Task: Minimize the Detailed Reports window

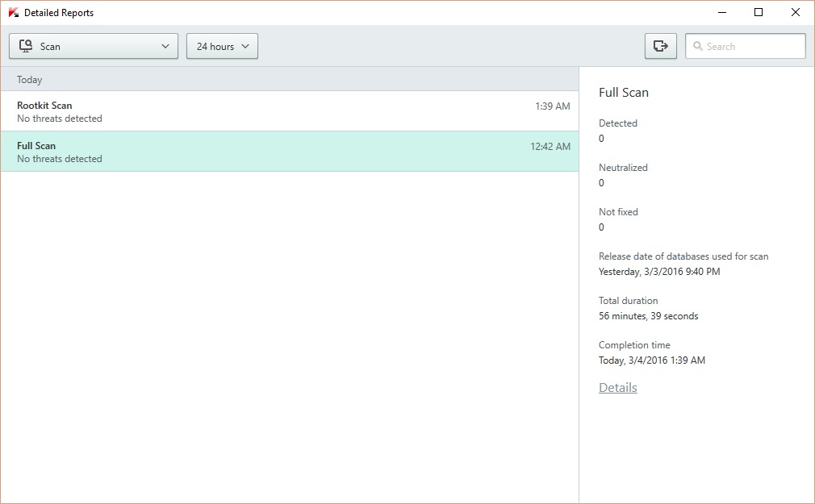Action: 721,12
